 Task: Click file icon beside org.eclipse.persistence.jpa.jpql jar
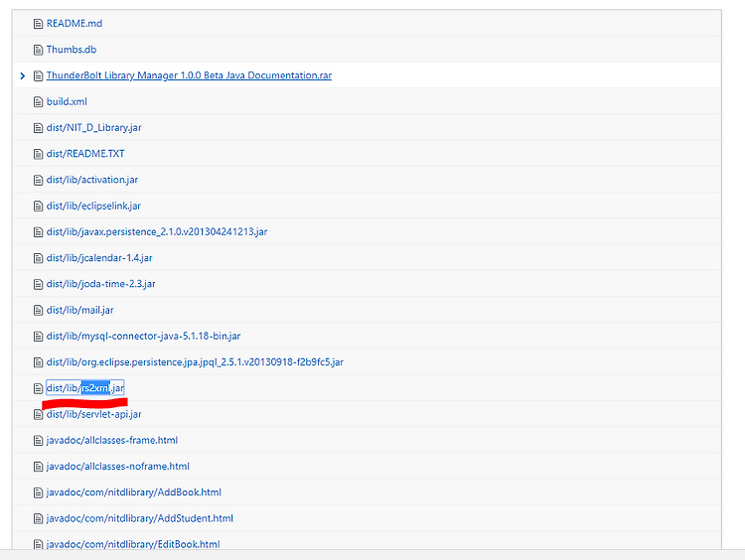[38, 362]
